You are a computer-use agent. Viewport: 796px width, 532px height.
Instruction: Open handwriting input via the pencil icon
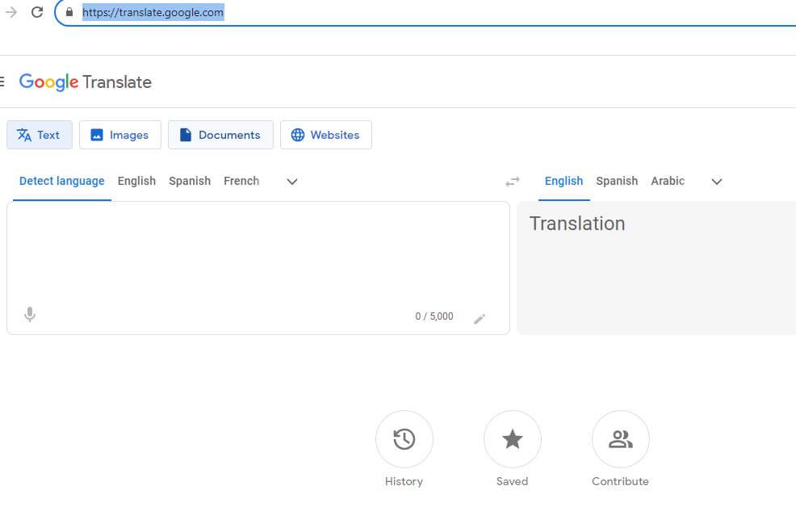(480, 318)
